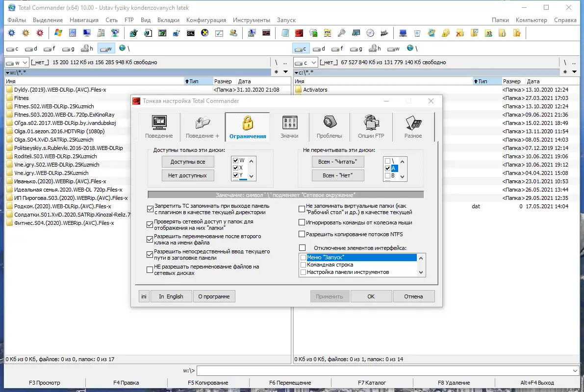
Task: Click the key icon in toolbar
Action: pos(342,33)
